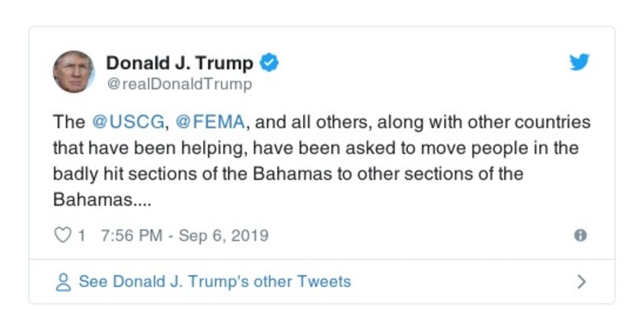
Task: Click the Donald J. Trump display name
Action: pos(180,63)
